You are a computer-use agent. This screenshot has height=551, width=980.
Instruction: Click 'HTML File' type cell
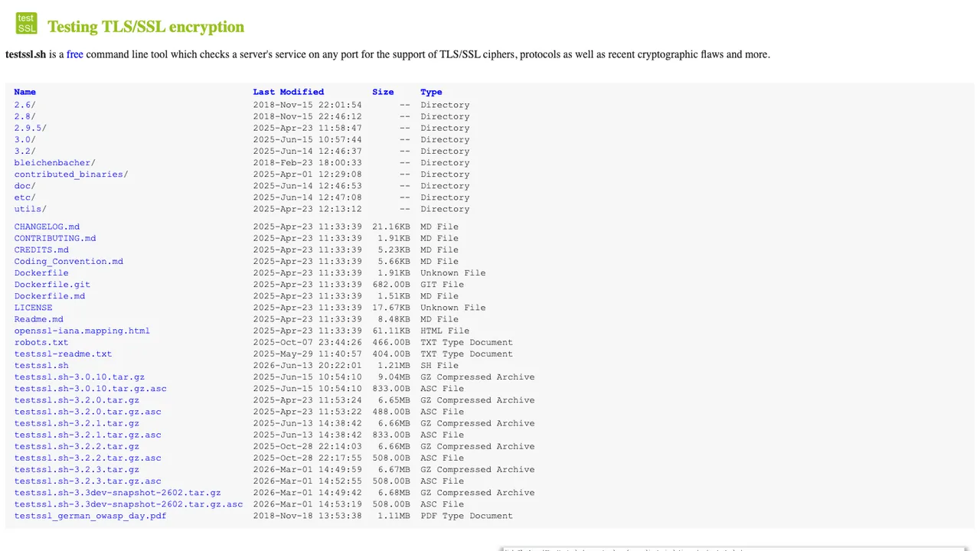445,331
